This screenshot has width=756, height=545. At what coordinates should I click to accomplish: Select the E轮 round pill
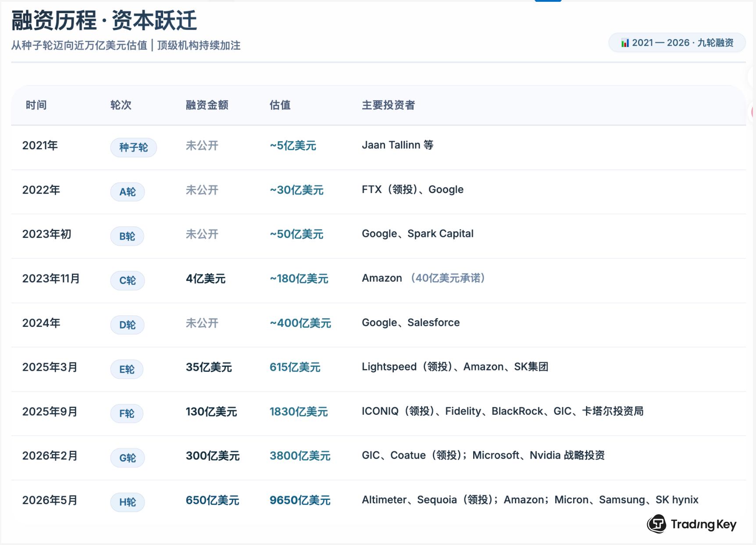point(127,369)
